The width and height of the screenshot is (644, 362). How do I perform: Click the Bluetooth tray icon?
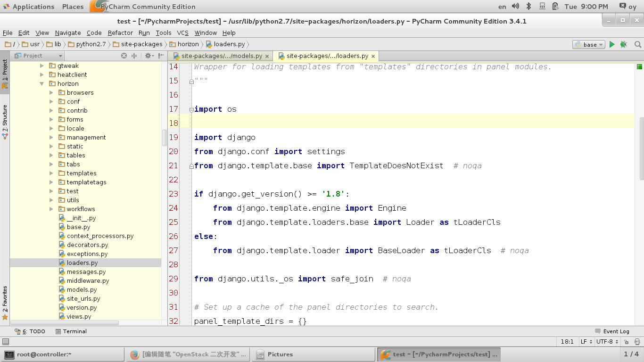click(528, 6)
